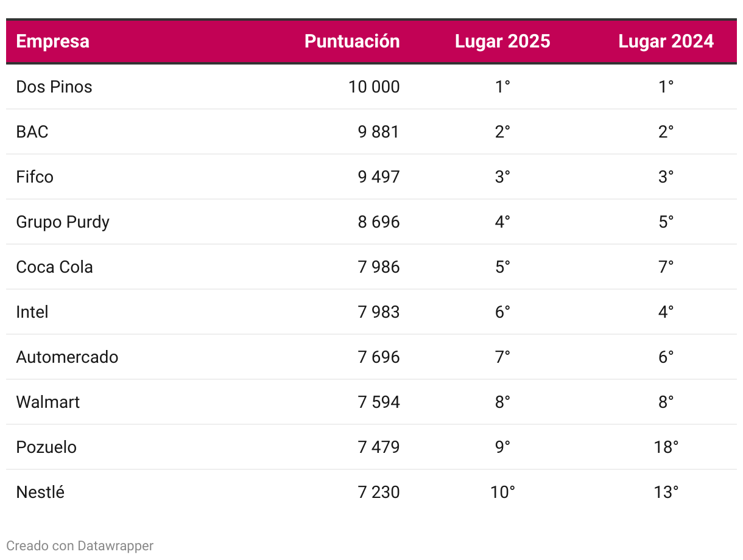Click the Nestlé company name
Image resolution: width=743 pixels, height=560 pixels.
pos(40,492)
